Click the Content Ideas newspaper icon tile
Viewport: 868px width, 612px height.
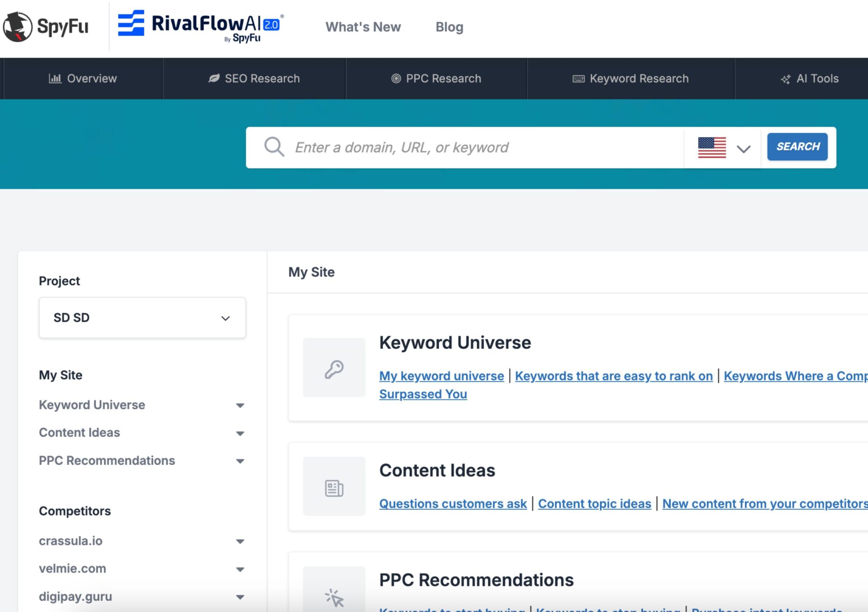click(x=334, y=486)
